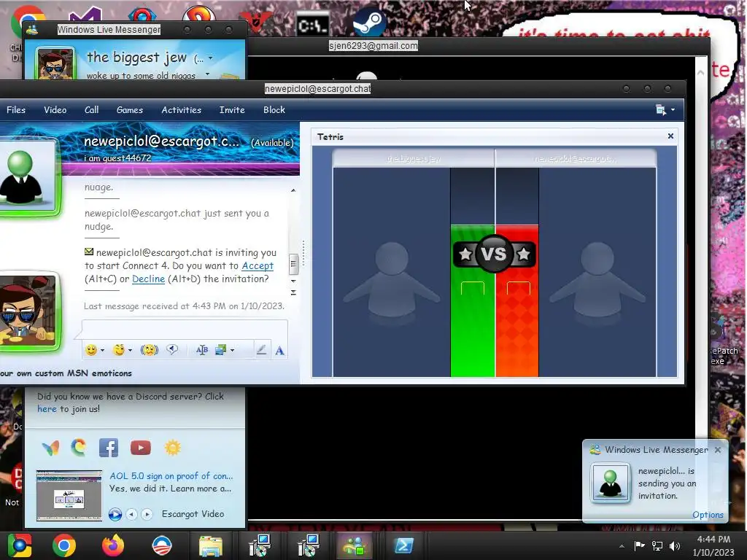
Task: Click Windows Live Messenger taskbar button
Action: [x=355, y=545]
